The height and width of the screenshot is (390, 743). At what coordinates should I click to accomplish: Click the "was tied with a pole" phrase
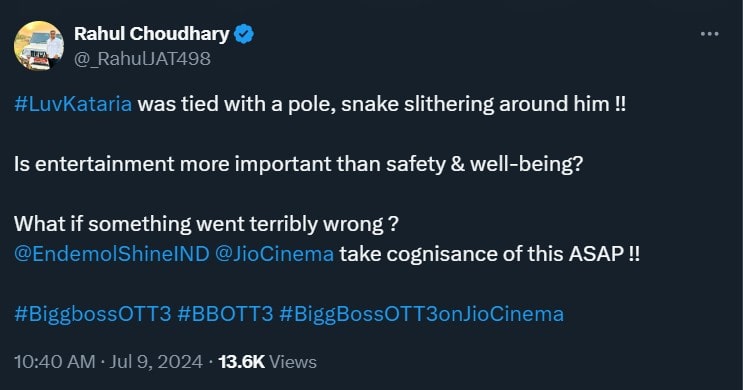[237, 104]
